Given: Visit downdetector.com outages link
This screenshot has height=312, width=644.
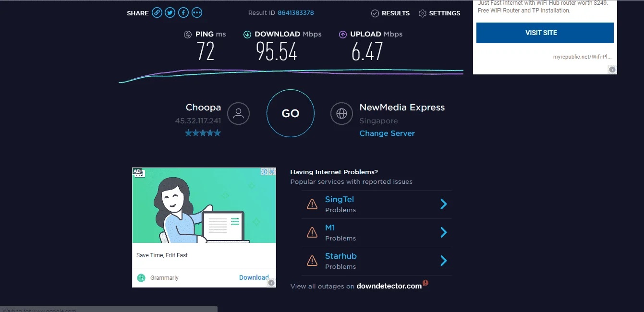Looking at the screenshot, I should tap(389, 286).
